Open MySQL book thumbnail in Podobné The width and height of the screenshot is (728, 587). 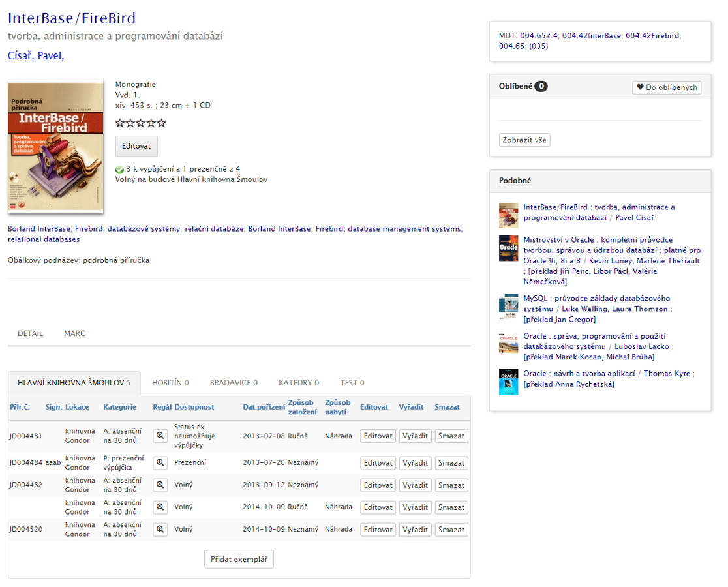pos(508,307)
